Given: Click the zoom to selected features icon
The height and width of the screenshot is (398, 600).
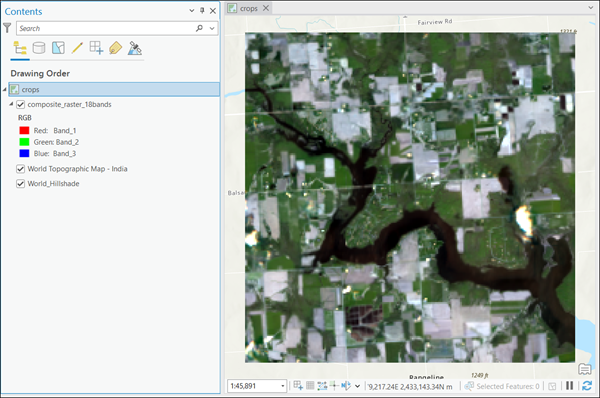Looking at the screenshot, I should tap(469, 386).
